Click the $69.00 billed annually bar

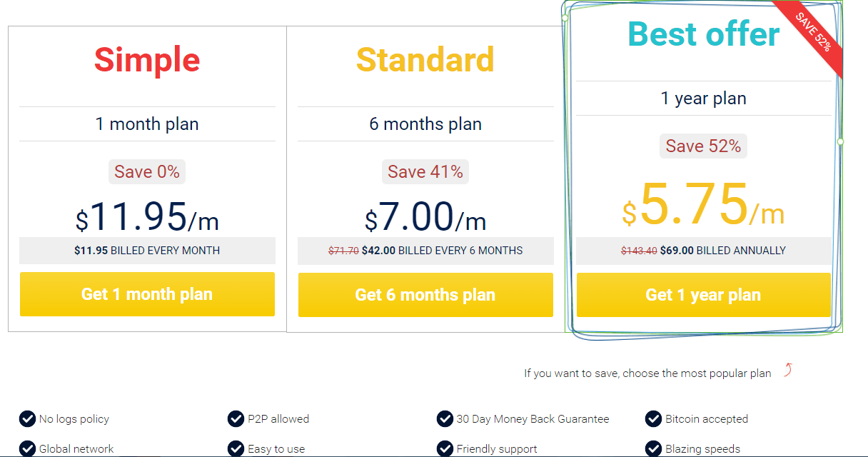pos(704,251)
